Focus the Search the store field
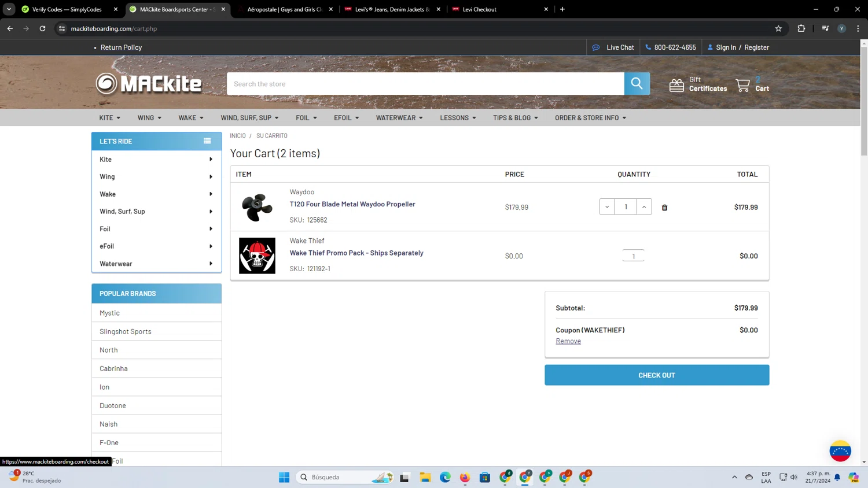868x488 pixels. click(425, 84)
